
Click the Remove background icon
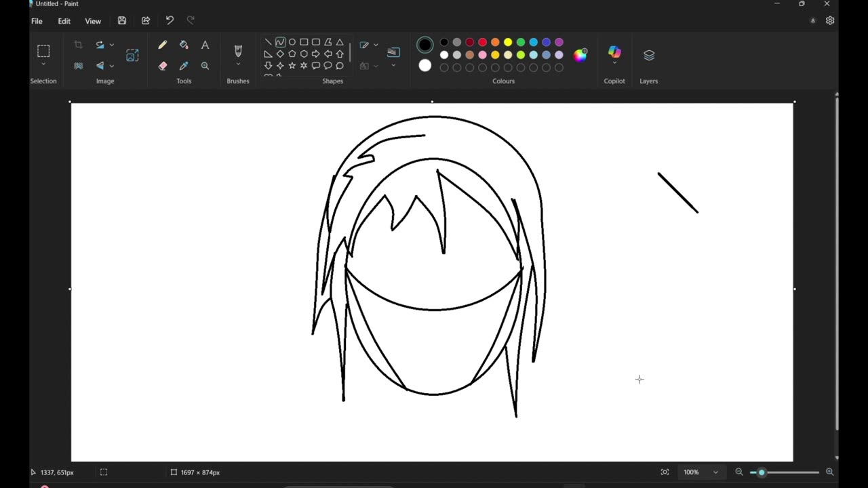(78, 66)
